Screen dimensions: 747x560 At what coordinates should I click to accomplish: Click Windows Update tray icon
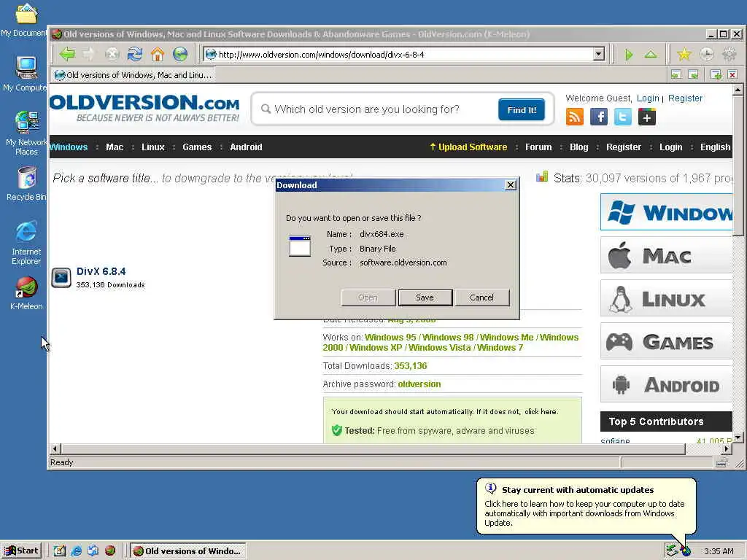(685, 551)
